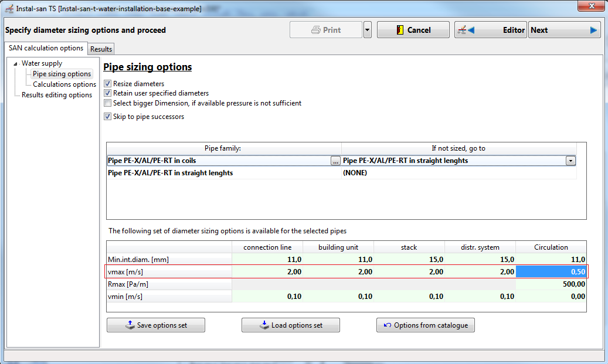608x364 pixels.
Task: Click the Print button
Action: click(326, 30)
